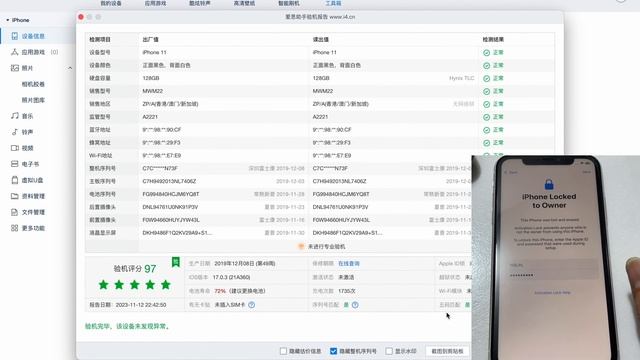Click 检测项目 column header

click(100, 40)
